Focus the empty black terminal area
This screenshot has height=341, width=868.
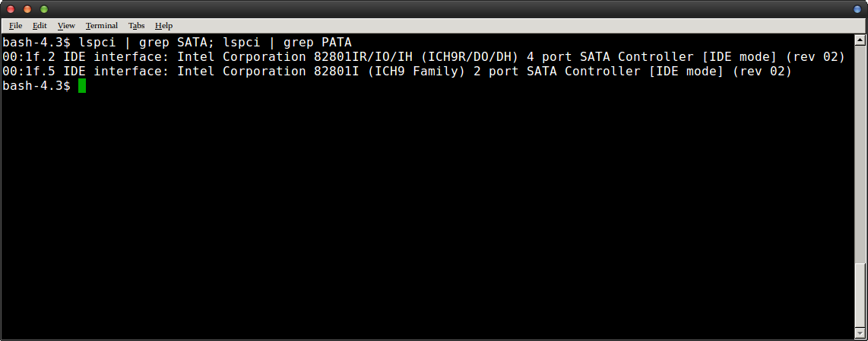pyautogui.click(x=426, y=213)
